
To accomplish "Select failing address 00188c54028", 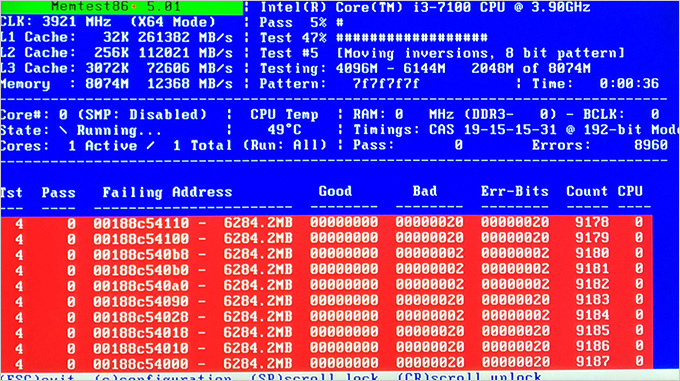I will [141, 317].
